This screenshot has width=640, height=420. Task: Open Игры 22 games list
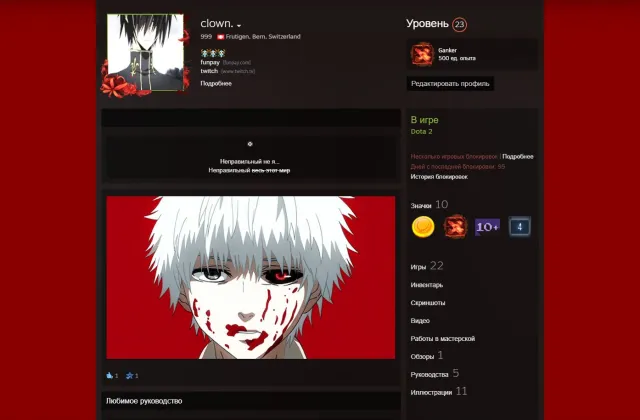coord(427,266)
